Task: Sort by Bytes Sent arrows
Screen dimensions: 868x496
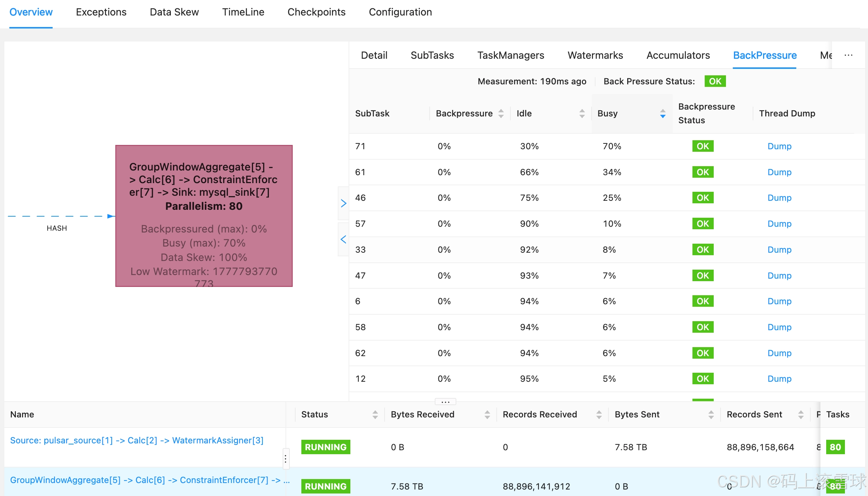Action: [x=711, y=415]
